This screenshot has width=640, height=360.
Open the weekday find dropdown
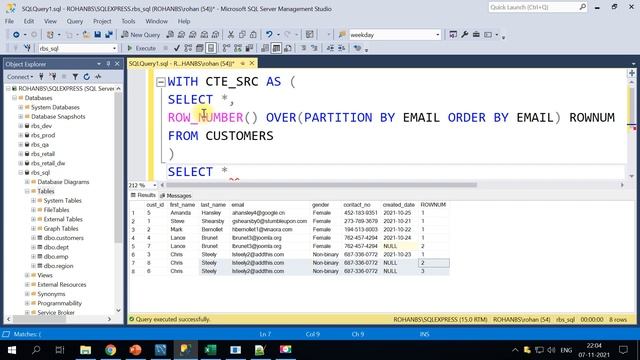tap(438, 35)
